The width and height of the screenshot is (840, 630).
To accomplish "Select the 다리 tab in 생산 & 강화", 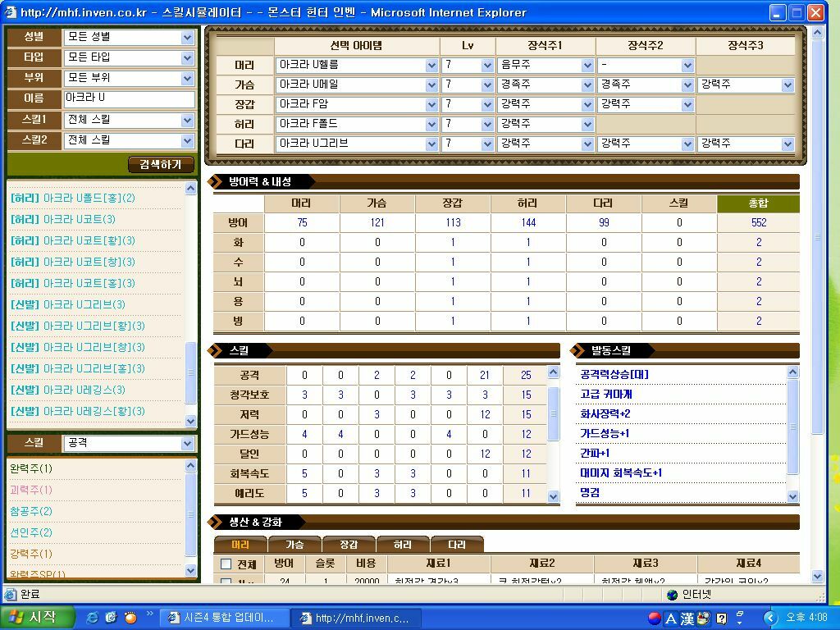I will coord(457,544).
